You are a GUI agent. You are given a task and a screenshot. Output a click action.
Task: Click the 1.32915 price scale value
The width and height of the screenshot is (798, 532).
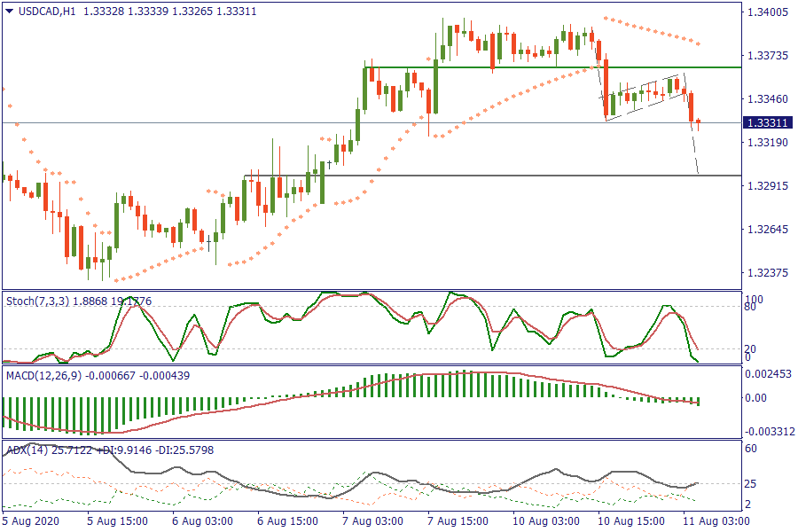click(768, 186)
